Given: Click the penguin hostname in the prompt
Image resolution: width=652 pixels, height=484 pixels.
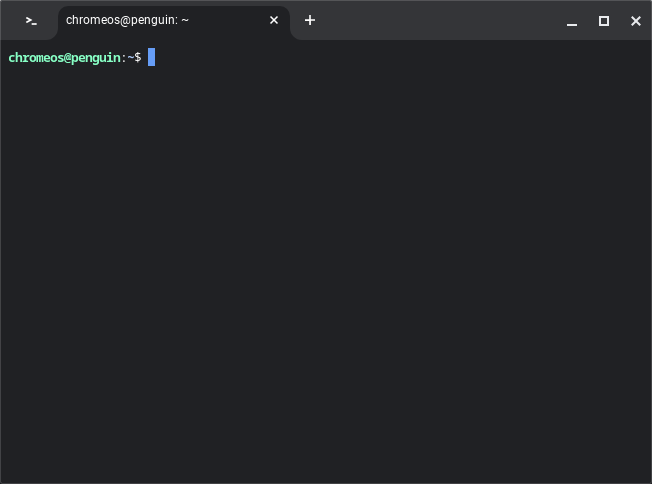Looking at the screenshot, I should (x=94, y=58).
